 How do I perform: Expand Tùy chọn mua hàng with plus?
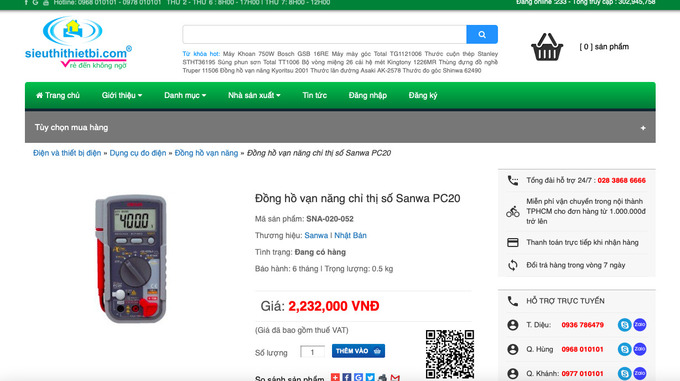tap(643, 128)
